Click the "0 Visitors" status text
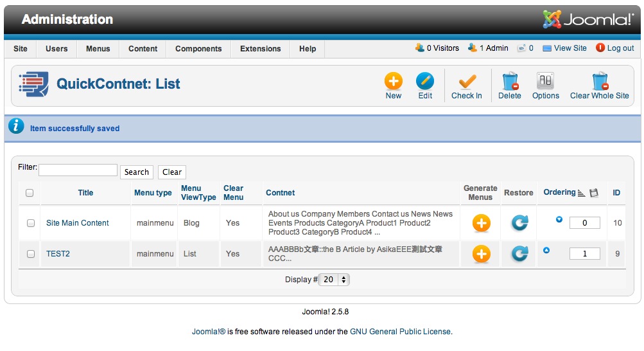The width and height of the screenshot is (644, 351). click(x=443, y=48)
